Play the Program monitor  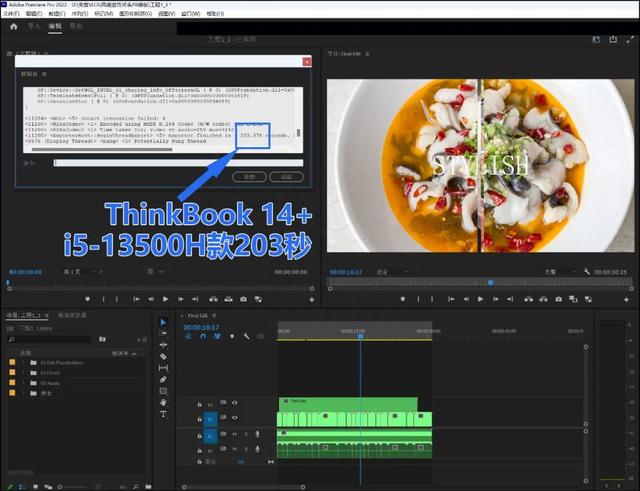pyautogui.click(x=480, y=299)
